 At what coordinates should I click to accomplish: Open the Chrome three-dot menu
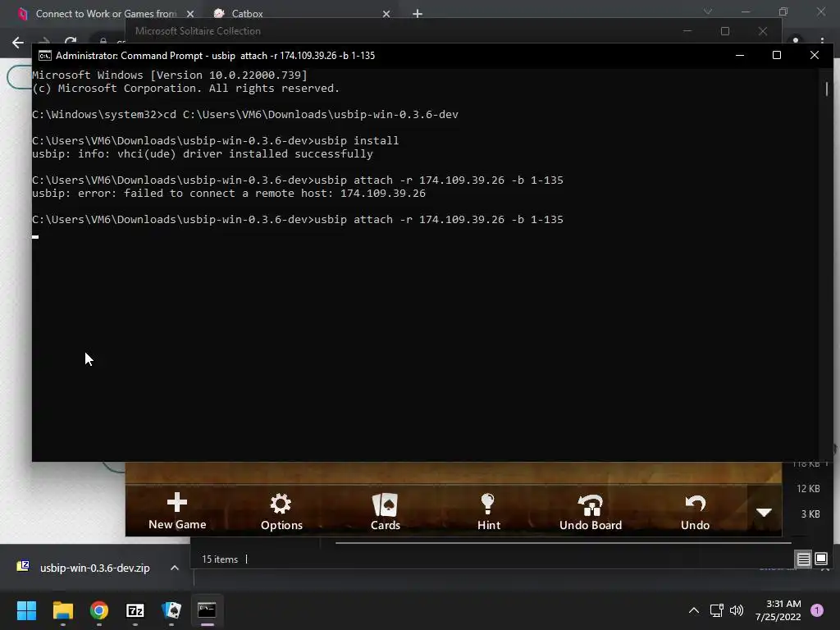[x=822, y=41]
